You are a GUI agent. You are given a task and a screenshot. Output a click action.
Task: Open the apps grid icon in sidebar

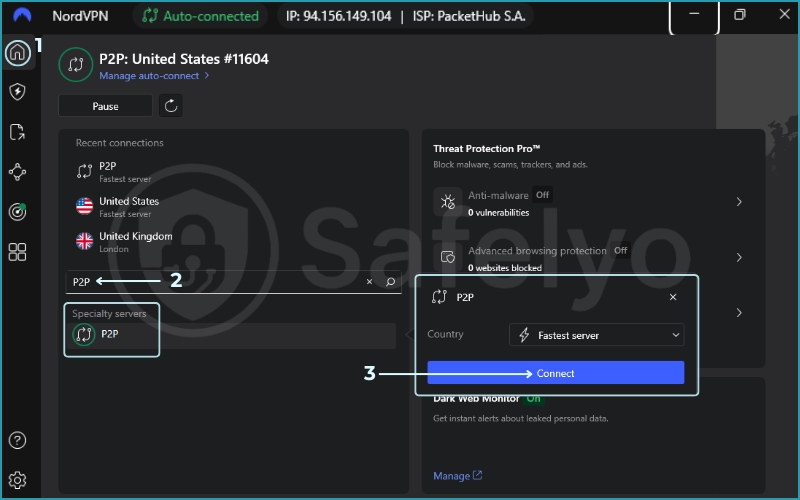(17, 252)
